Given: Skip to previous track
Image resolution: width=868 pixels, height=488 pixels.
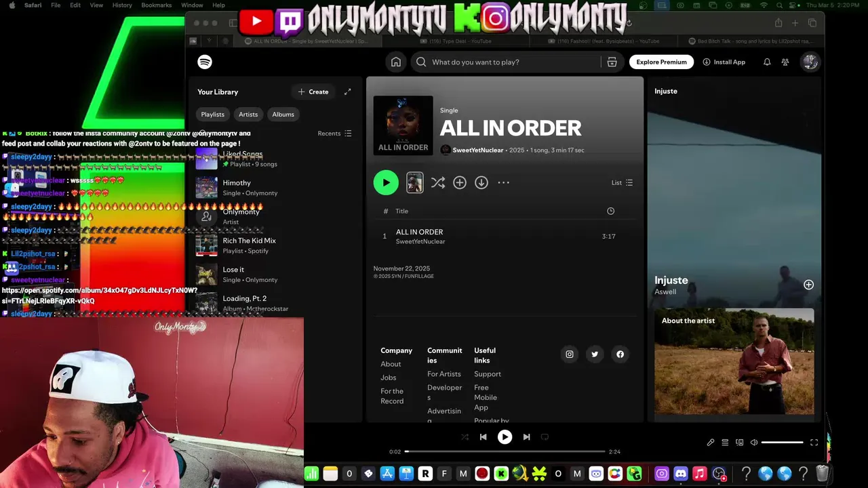Looking at the screenshot, I should [x=483, y=437].
